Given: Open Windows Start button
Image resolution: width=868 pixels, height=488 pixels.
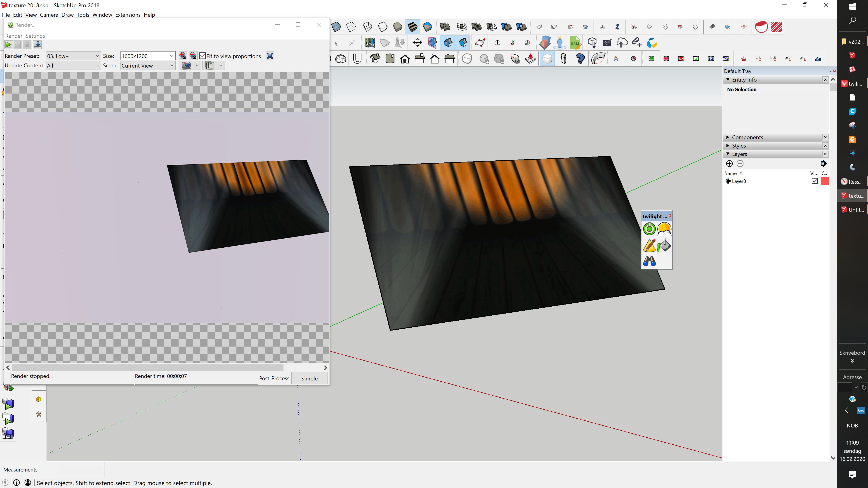Looking at the screenshot, I should click(852, 6).
